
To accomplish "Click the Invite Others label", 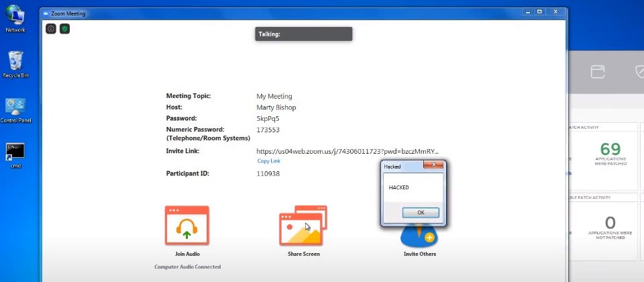I will 420,254.
